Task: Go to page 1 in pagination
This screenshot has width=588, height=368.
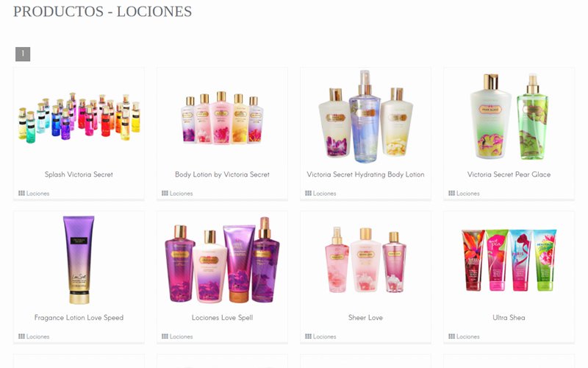Action: pos(23,54)
